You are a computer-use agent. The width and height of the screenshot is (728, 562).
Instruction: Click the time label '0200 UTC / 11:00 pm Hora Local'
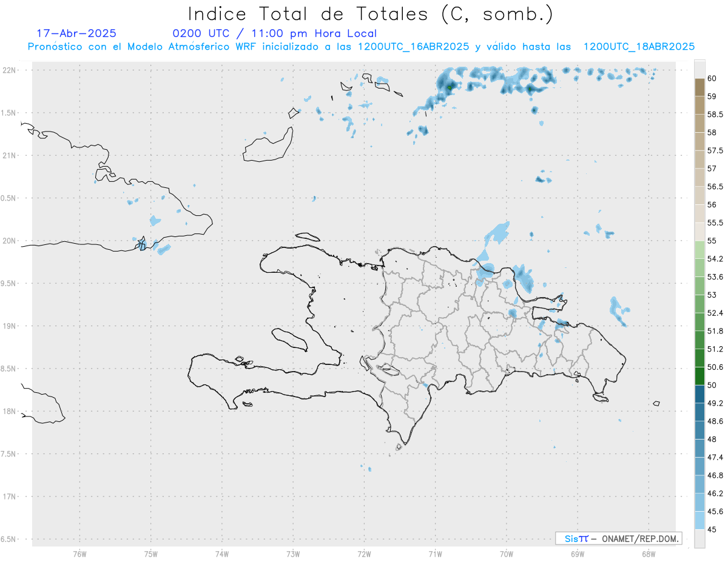[x=275, y=33]
